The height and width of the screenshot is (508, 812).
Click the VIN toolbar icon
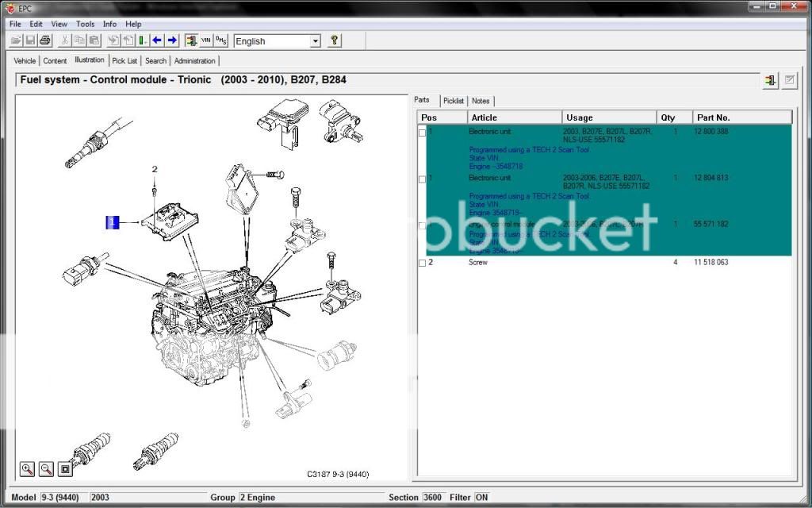click(x=206, y=40)
